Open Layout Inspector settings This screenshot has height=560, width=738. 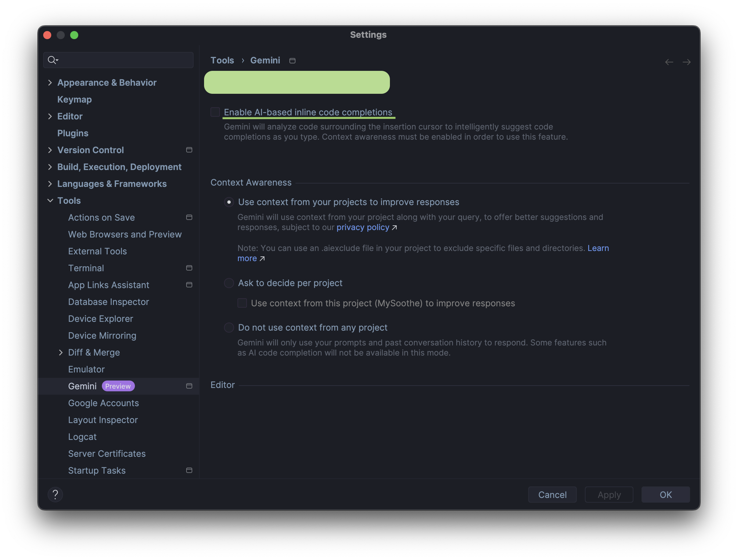click(x=103, y=420)
